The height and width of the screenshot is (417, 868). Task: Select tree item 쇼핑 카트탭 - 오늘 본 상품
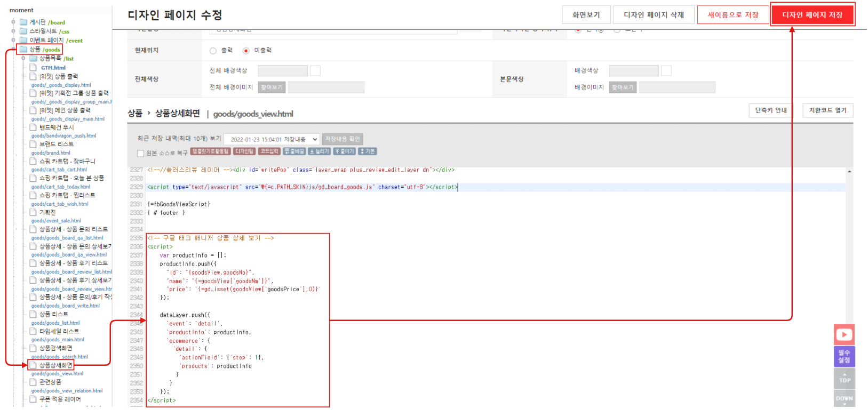[x=71, y=178]
